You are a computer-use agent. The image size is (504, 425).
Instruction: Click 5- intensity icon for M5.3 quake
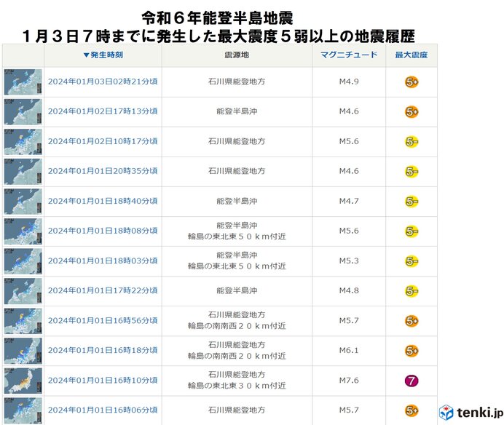coord(412,261)
